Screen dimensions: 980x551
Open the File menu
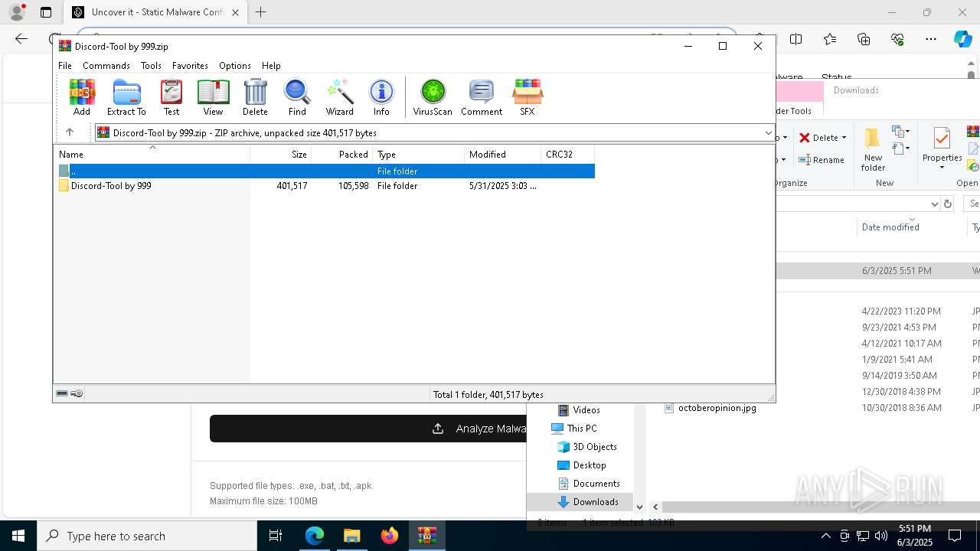[65, 66]
